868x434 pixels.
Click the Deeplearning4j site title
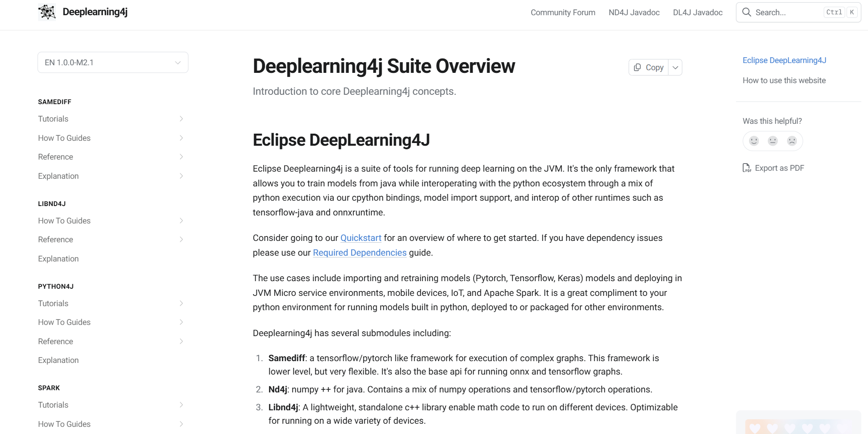click(x=95, y=12)
